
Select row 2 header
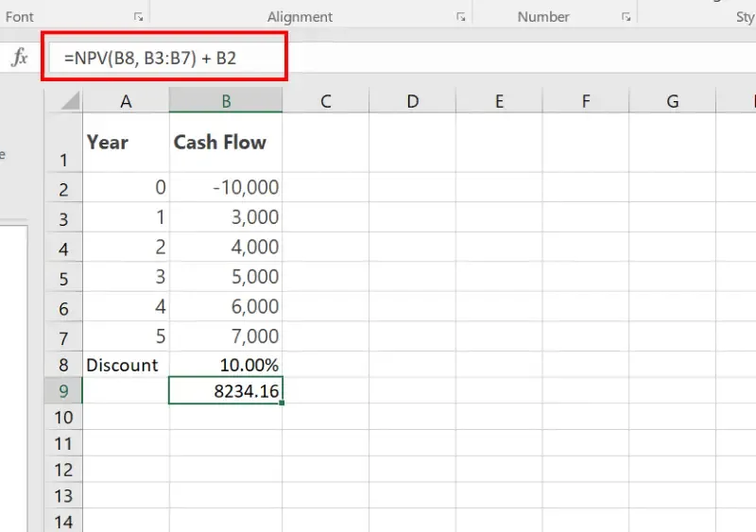63,187
